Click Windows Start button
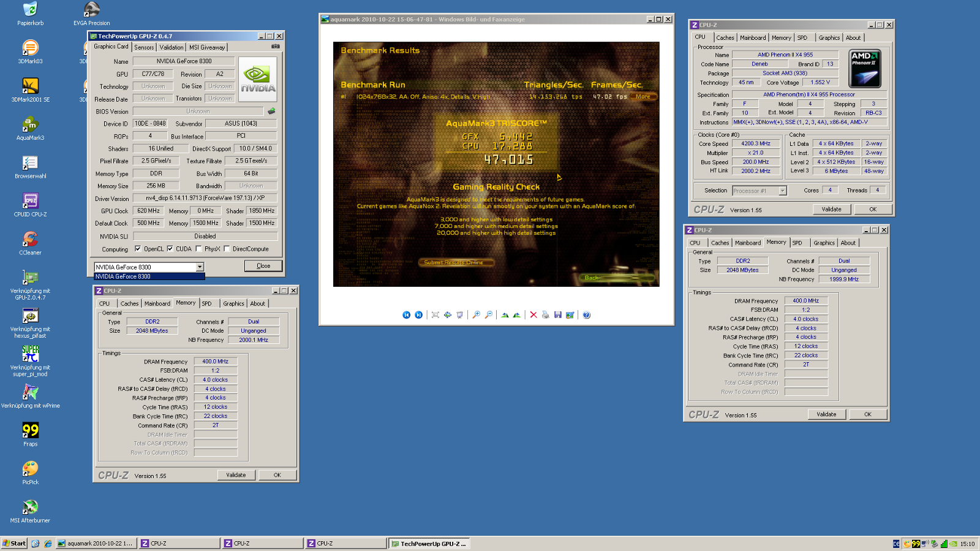The image size is (980, 551). 14,544
